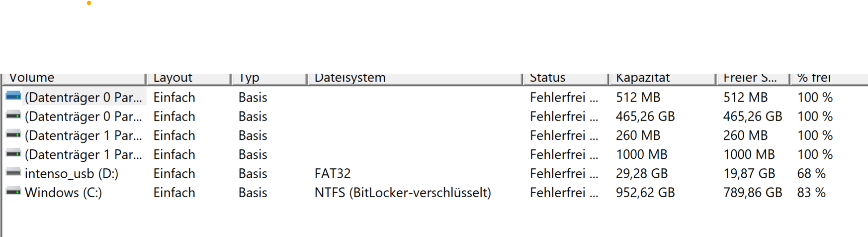Select the Windows (C:) volume name
Screen dimensions: 868x237
point(63,193)
